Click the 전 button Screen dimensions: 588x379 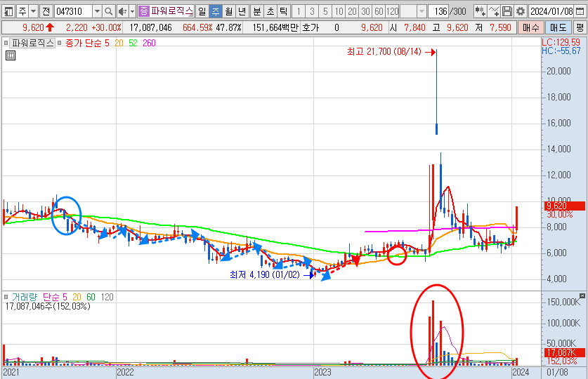(46, 11)
